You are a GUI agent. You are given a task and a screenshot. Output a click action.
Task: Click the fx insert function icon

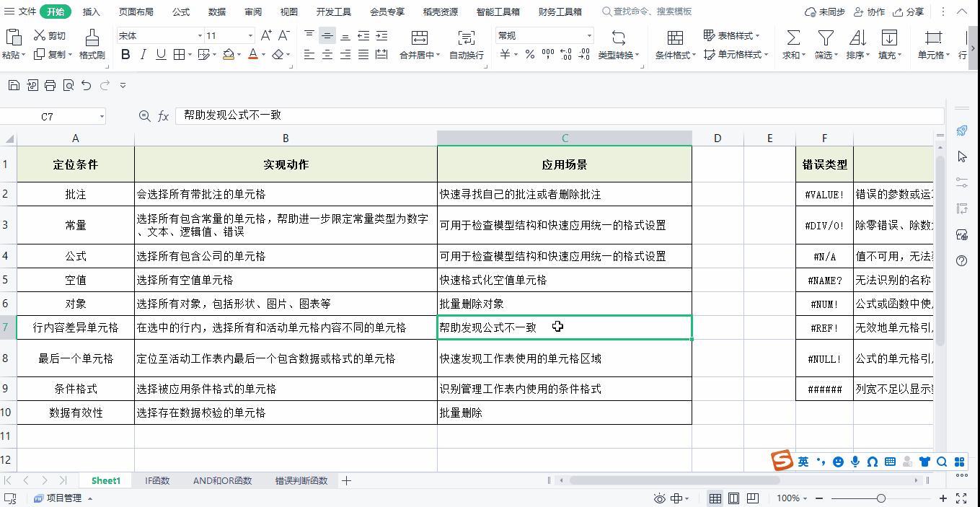tap(164, 116)
